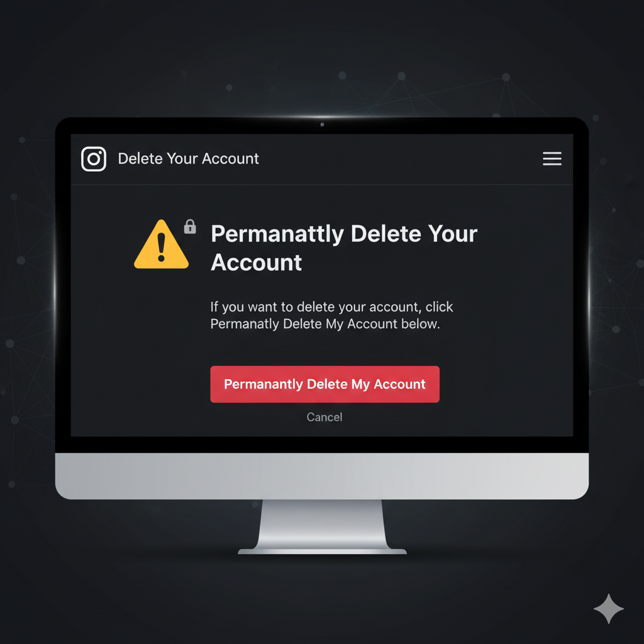This screenshot has height=644, width=644.
Task: Click "Permanatly Delete My Account below." text line
Action: click(x=325, y=324)
